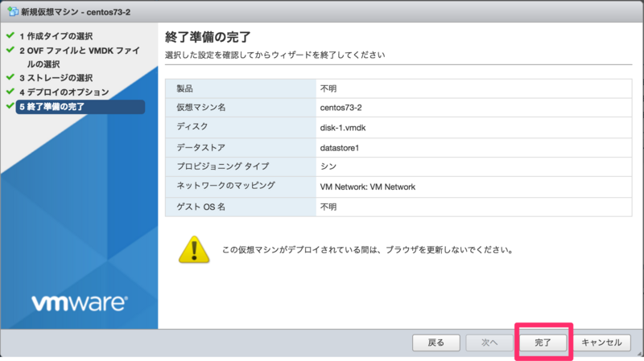Image resolution: width=644 pixels, height=361 pixels.
Task: Click the 完了 (Finish) button
Action: pyautogui.click(x=543, y=343)
